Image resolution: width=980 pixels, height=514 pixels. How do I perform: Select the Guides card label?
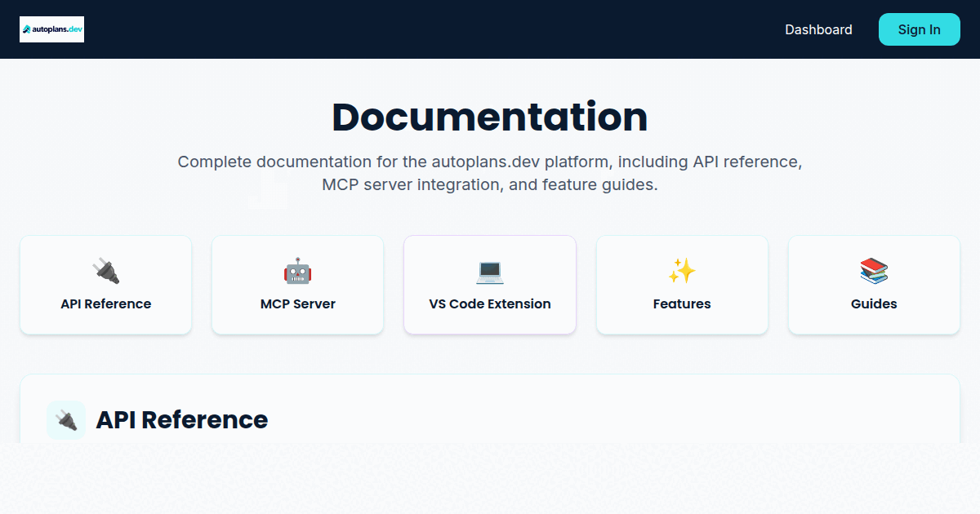pyautogui.click(x=874, y=304)
